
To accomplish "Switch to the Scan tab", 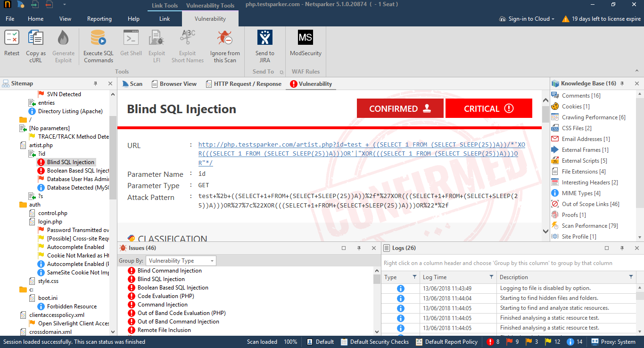I will pos(132,84).
